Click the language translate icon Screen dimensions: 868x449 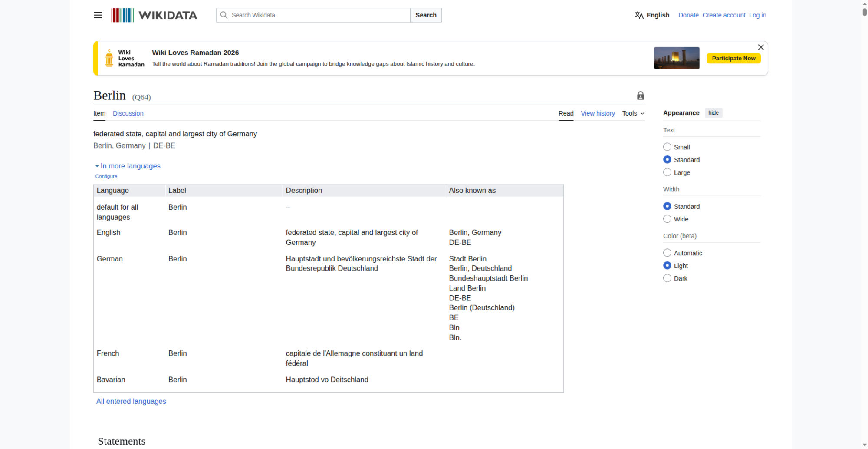click(639, 15)
